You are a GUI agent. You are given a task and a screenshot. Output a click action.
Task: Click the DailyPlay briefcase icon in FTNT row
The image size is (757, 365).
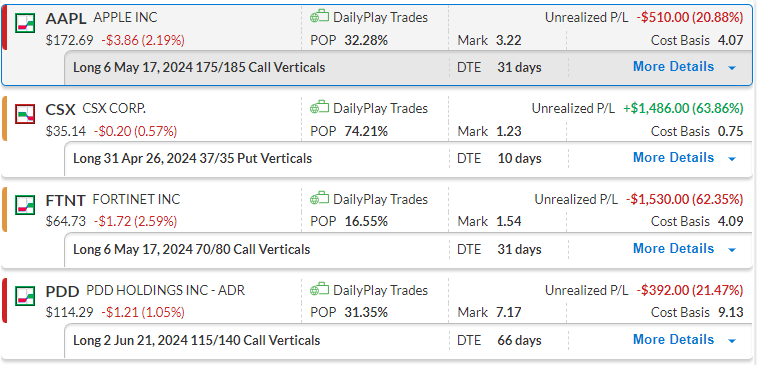click(x=320, y=198)
